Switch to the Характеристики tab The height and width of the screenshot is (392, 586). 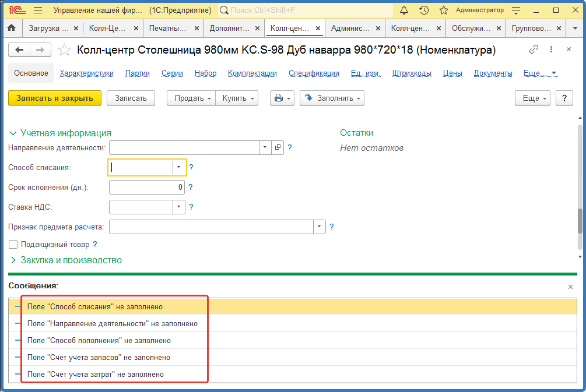tap(87, 73)
